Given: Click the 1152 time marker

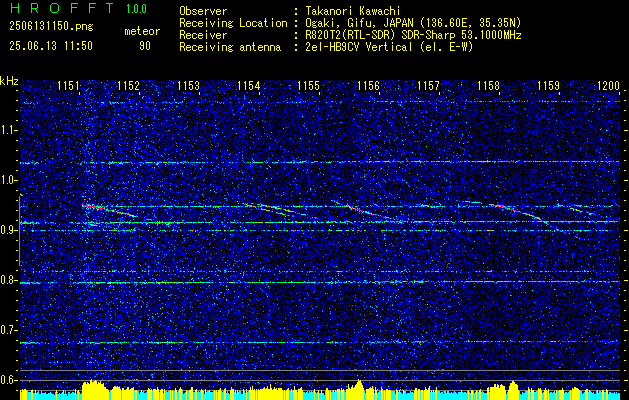Looking at the screenshot, I should (128, 85).
